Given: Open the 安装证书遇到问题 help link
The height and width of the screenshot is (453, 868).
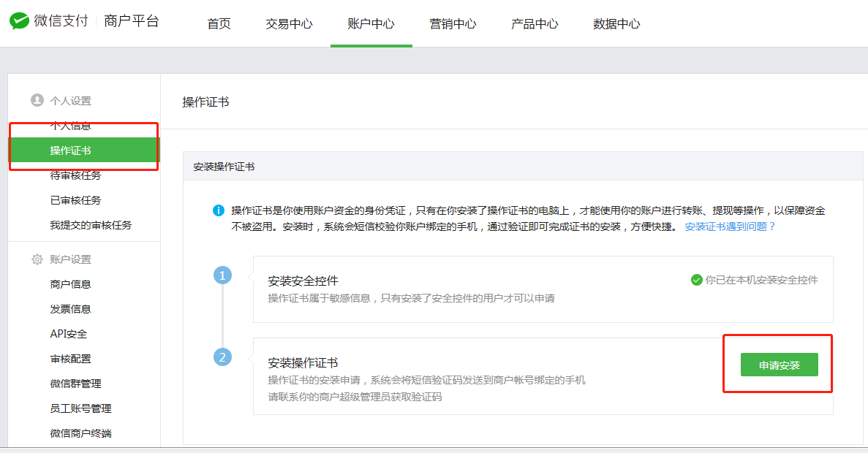Looking at the screenshot, I should click(x=730, y=226).
